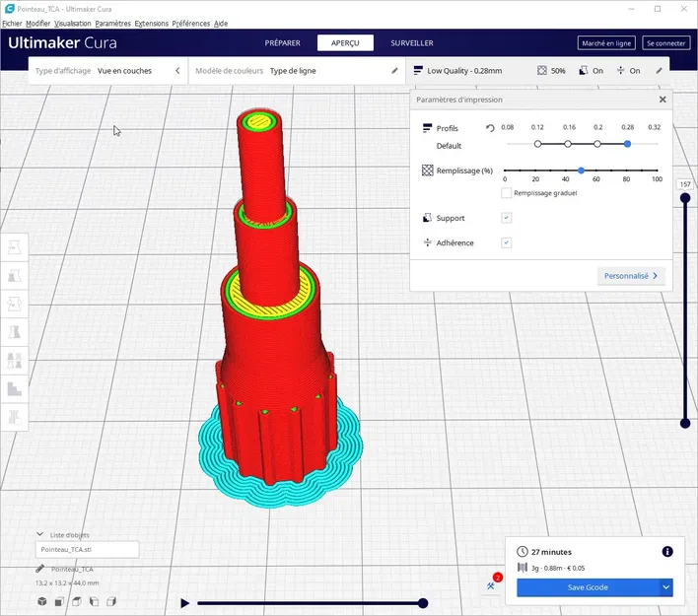The image size is (698, 616).
Task: Click pencil icon in print settings header bar
Action: point(660,71)
